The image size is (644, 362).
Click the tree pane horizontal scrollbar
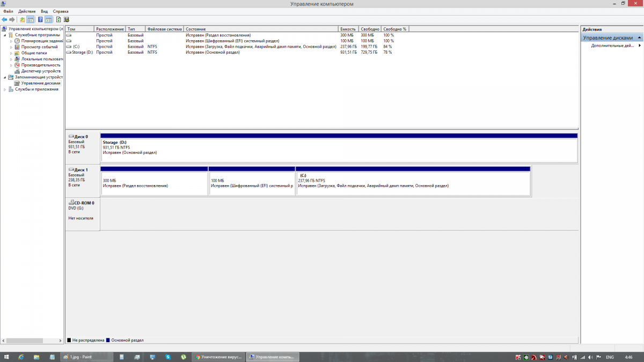pyautogui.click(x=32, y=341)
